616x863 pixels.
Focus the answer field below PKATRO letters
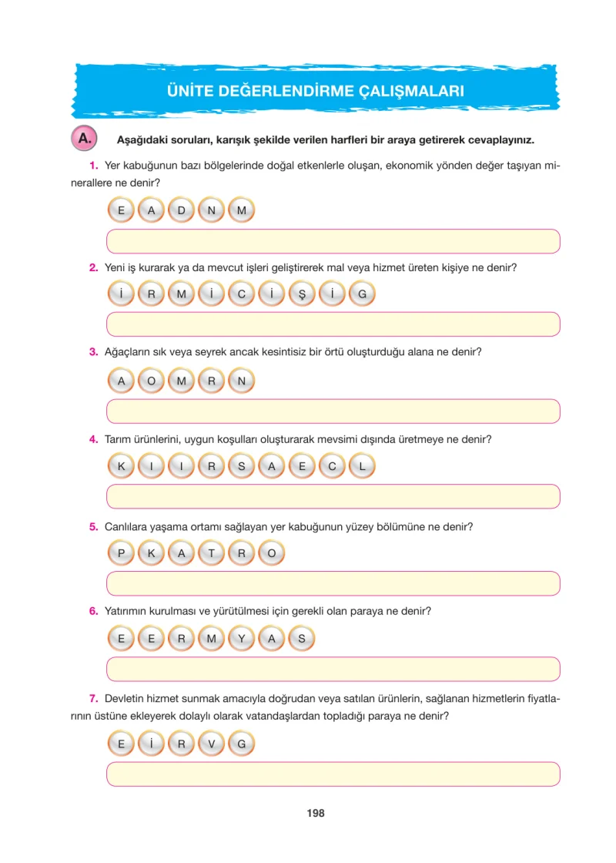coord(333,583)
